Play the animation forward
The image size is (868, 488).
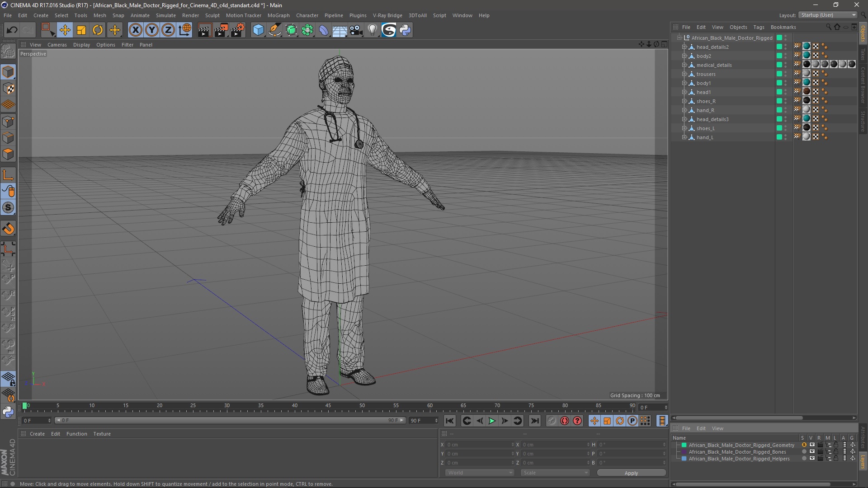(492, 421)
